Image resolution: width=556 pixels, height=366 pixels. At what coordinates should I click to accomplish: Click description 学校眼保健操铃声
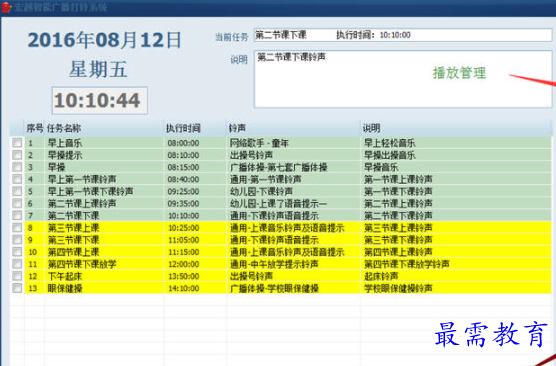tap(398, 288)
